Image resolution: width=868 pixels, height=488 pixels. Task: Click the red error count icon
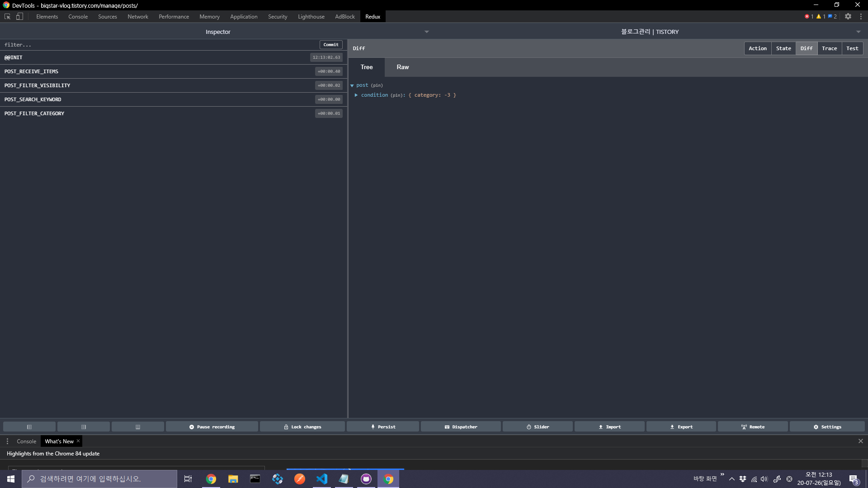click(807, 16)
